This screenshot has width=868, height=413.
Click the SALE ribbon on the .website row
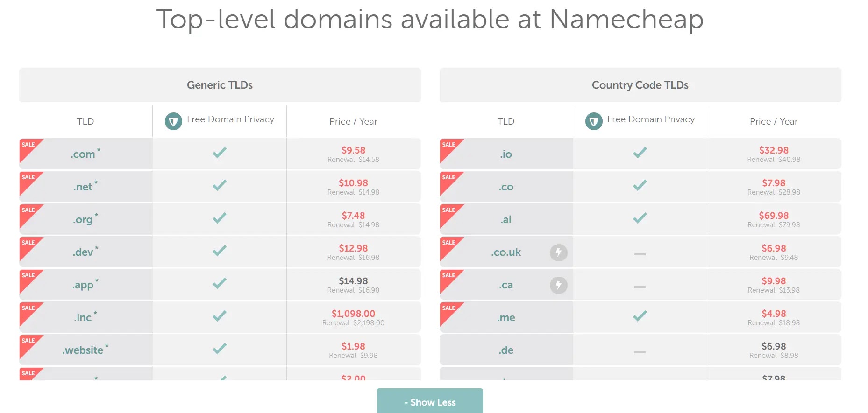tap(29, 343)
